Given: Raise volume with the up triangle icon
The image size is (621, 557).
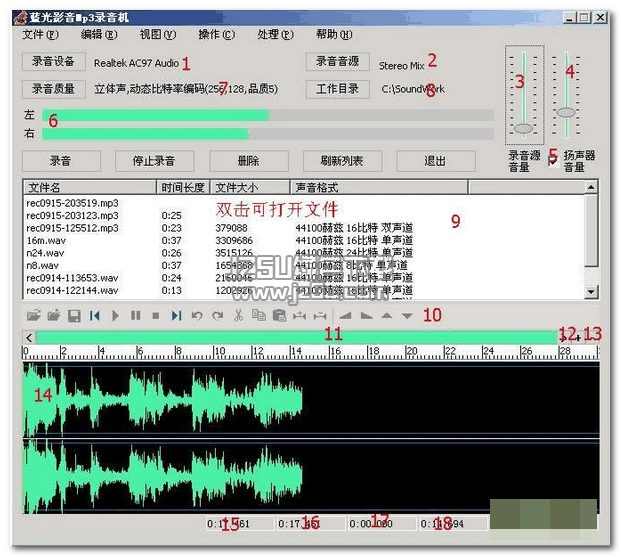Looking at the screenshot, I should tap(387, 316).
